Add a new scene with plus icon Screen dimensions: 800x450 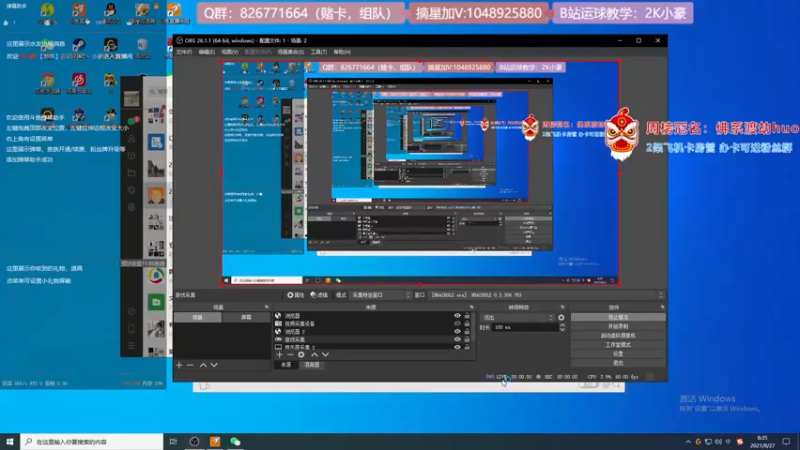179,365
